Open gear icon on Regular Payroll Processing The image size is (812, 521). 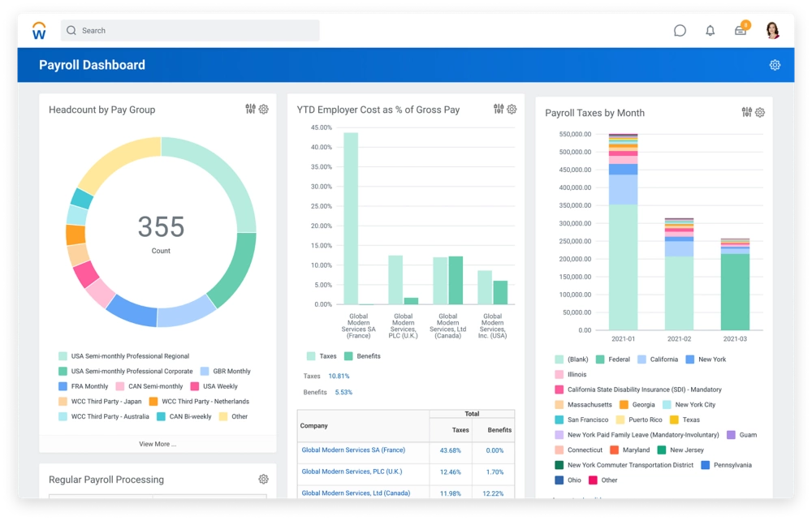click(x=264, y=479)
